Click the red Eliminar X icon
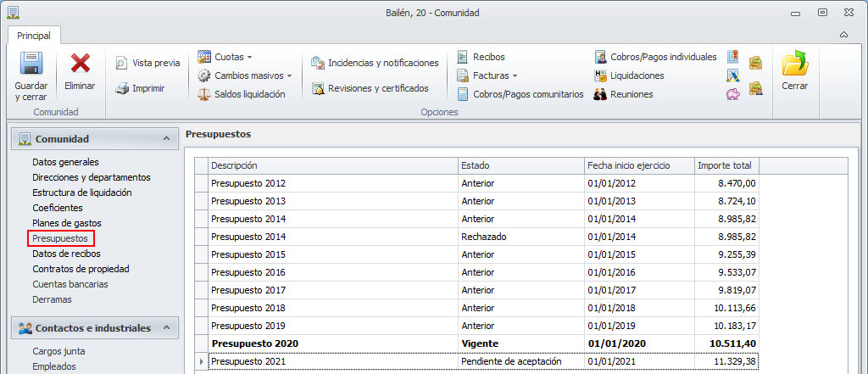 tap(81, 64)
